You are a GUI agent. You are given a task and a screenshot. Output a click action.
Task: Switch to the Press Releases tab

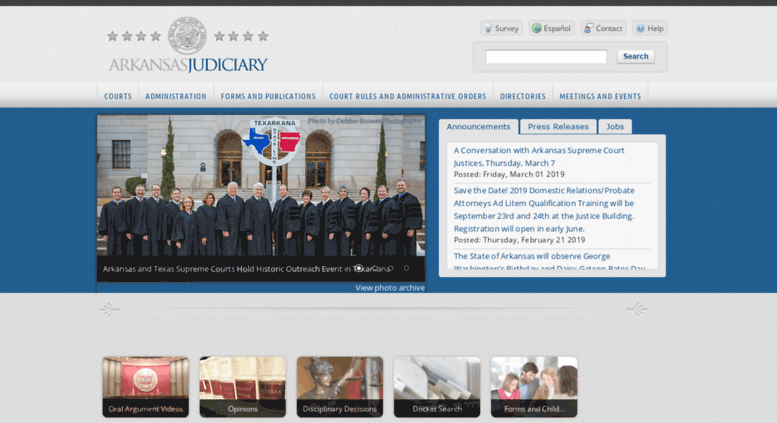click(558, 127)
